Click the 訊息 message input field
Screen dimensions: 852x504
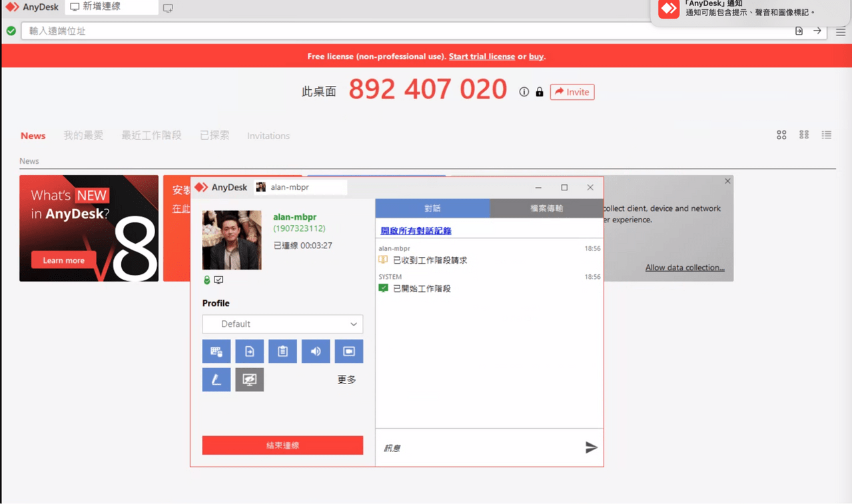coord(480,448)
